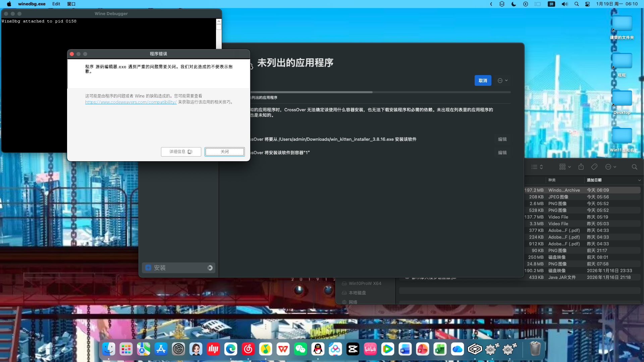
Task: Open the codeweavers compatibility link
Action: point(131,102)
